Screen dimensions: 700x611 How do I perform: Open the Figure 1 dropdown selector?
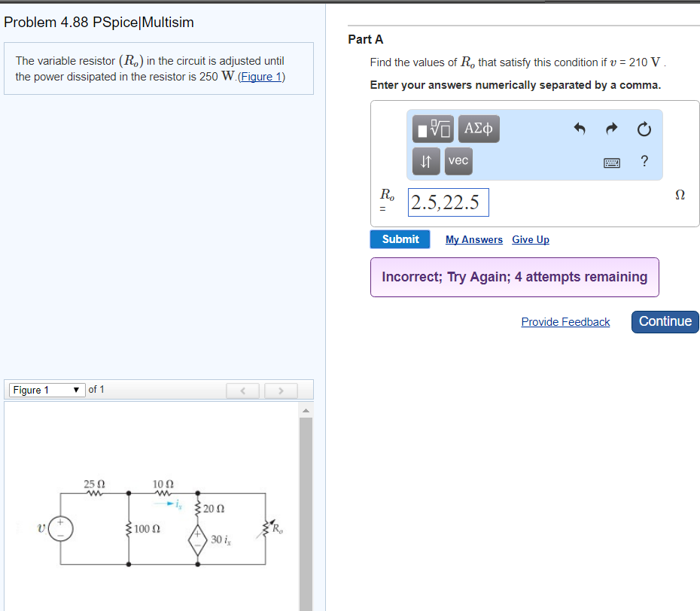46,389
